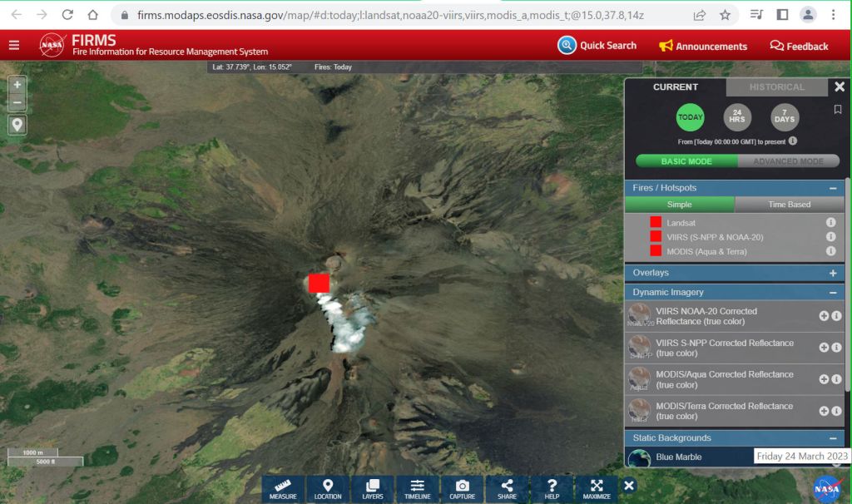The width and height of the screenshot is (852, 504).
Task: Collapse the Dynamic Imagery section
Action: coord(832,293)
